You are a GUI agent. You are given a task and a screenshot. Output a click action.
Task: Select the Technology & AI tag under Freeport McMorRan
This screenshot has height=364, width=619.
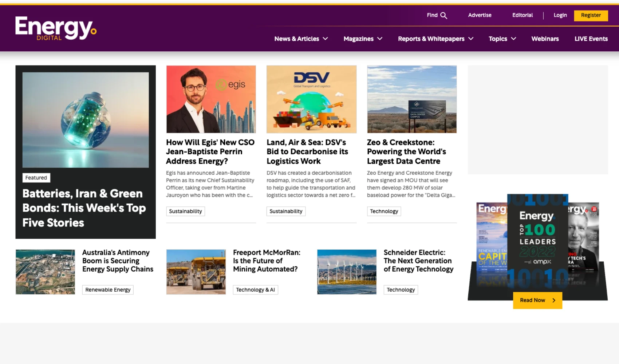pyautogui.click(x=255, y=289)
